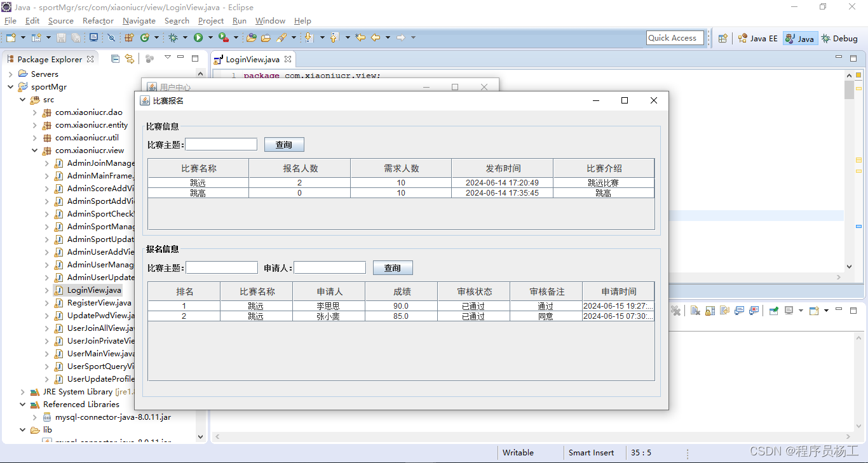Screen dimensions: 868x463
Task: Click the 比赛主题 input field
Action: pos(220,144)
